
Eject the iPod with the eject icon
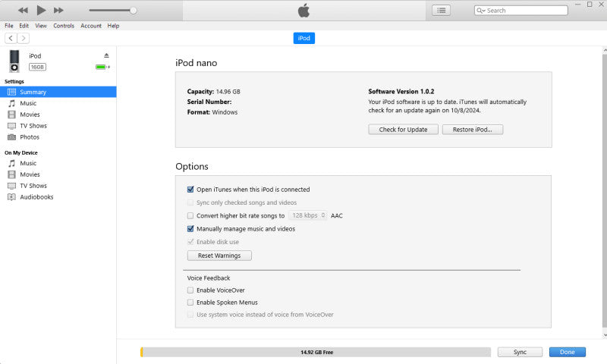(106, 55)
